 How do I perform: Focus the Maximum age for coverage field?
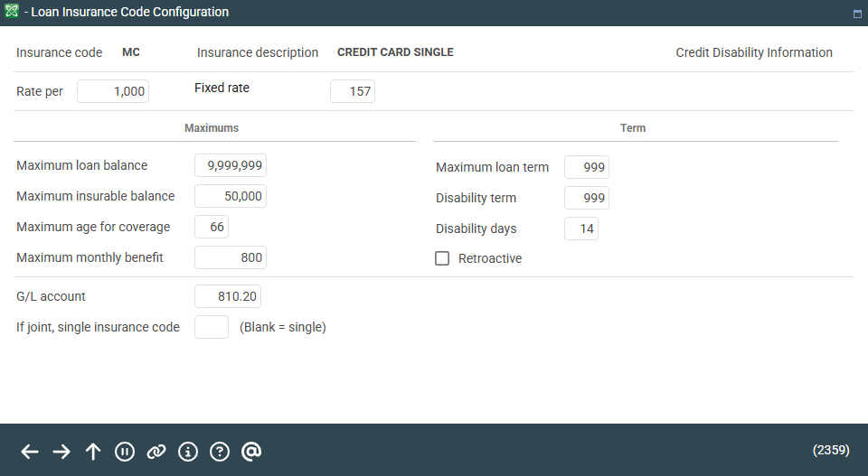[x=212, y=227]
